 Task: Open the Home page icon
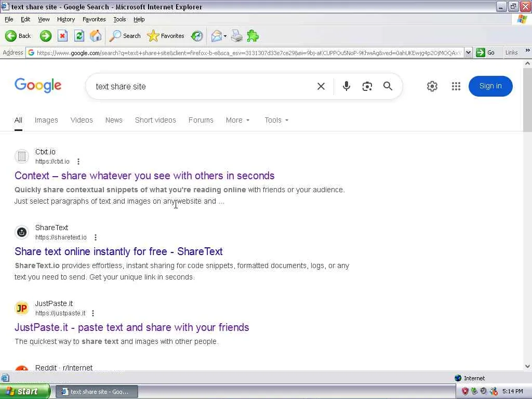point(96,36)
